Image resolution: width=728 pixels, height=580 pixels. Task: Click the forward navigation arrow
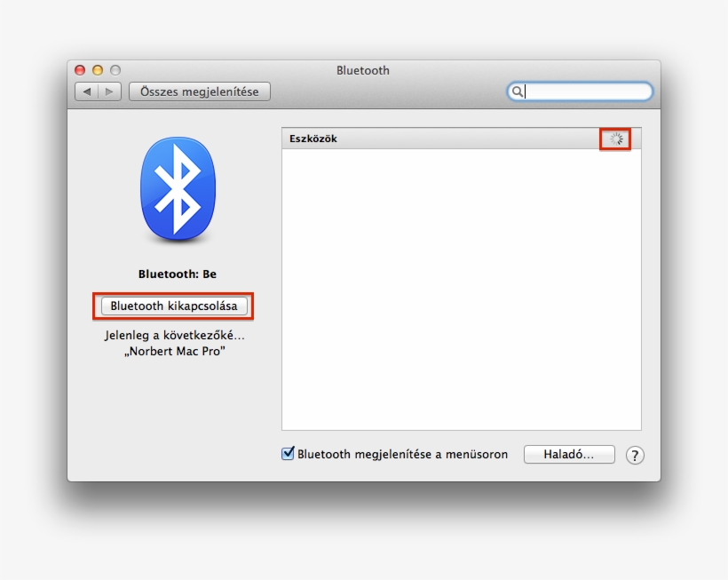pyautogui.click(x=109, y=91)
